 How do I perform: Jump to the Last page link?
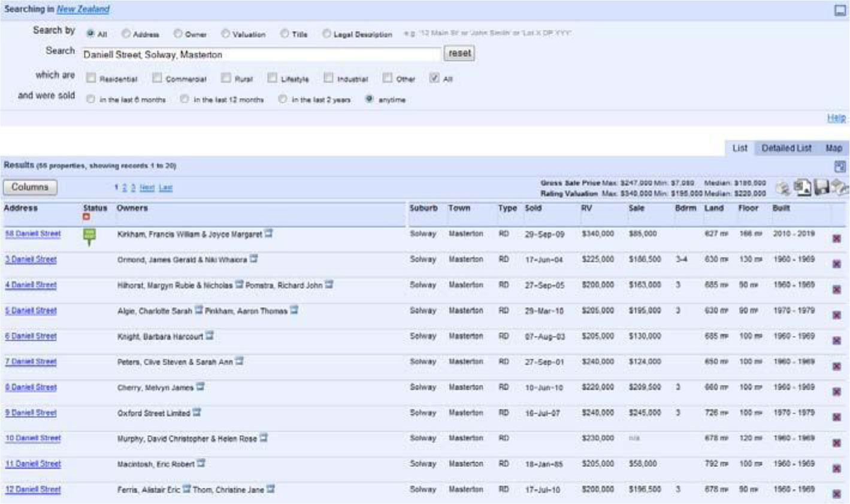pyautogui.click(x=166, y=188)
